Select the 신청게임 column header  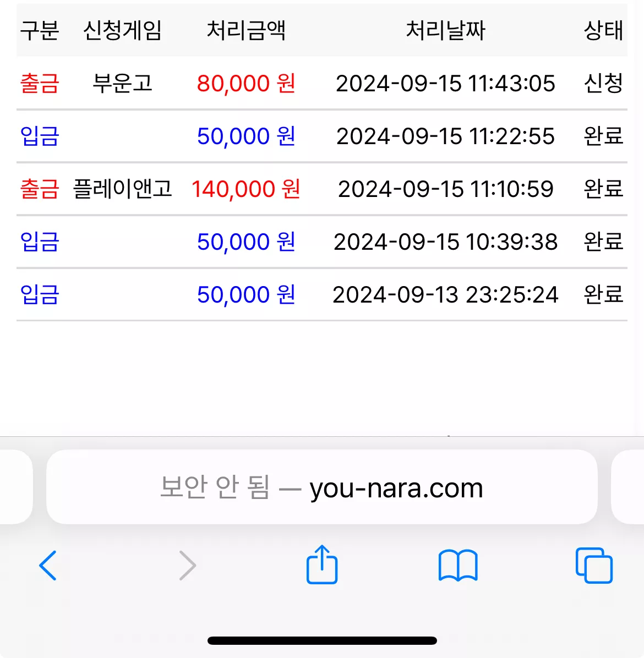click(122, 30)
